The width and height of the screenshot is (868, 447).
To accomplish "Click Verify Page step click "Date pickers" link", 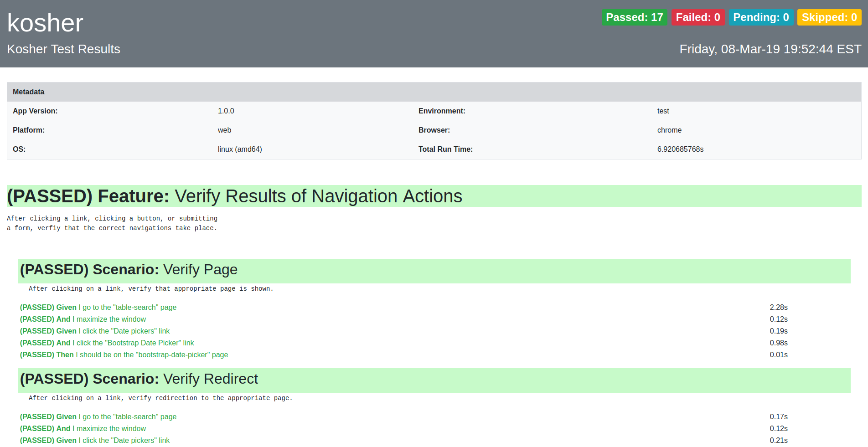I will point(95,331).
